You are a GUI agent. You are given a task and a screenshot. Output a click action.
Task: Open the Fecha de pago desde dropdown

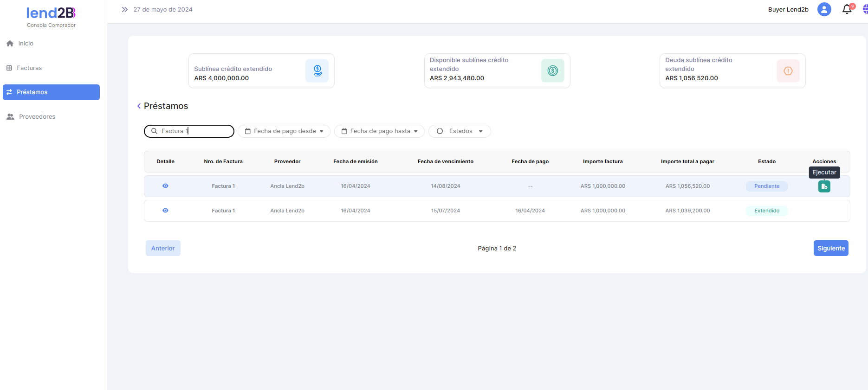pyautogui.click(x=284, y=131)
